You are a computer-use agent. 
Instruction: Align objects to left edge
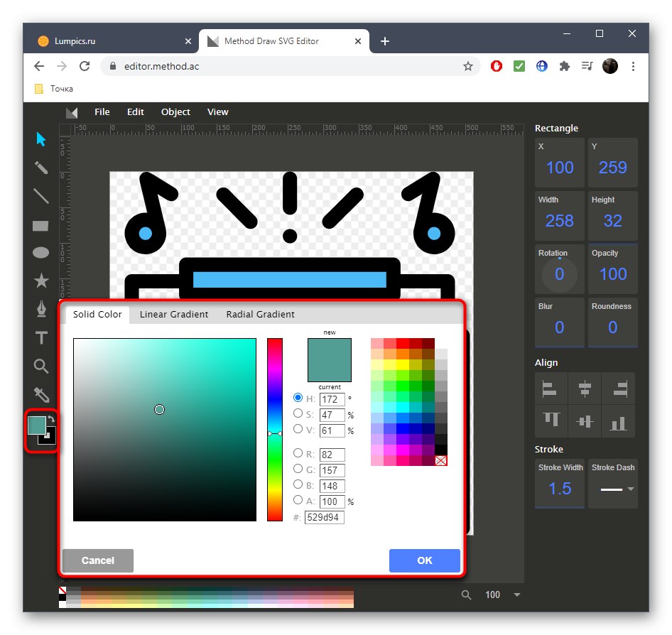[x=549, y=389]
